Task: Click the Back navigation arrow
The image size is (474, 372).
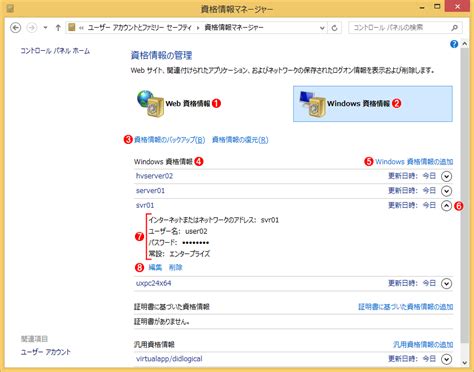Action: tap(16, 28)
